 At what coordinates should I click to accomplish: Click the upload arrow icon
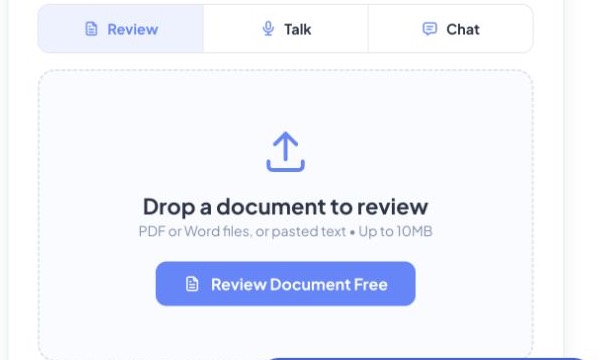(285, 152)
